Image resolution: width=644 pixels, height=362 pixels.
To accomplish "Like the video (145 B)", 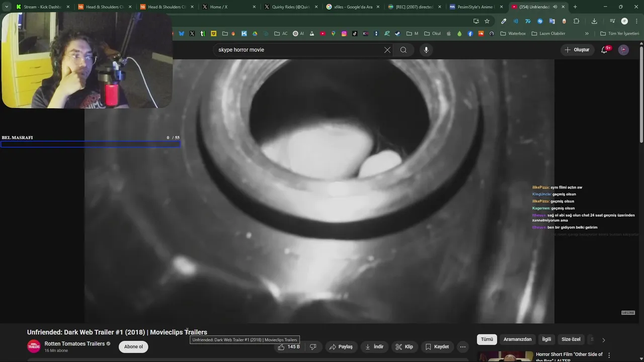I will (289, 347).
